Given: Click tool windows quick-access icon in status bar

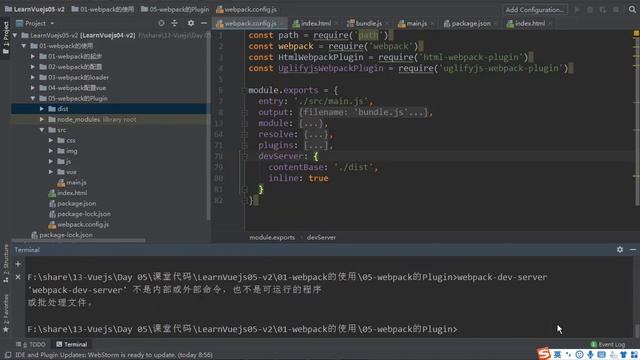Looking at the screenshot, I should tap(8, 355).
